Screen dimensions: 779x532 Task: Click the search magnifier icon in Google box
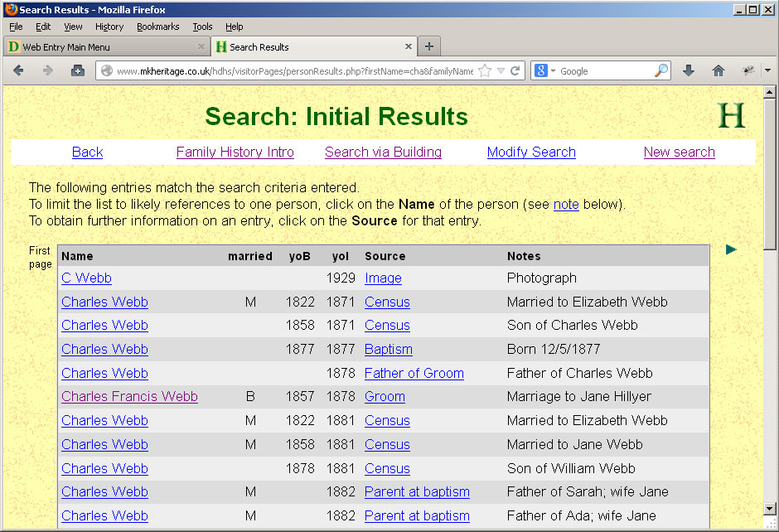(660, 71)
